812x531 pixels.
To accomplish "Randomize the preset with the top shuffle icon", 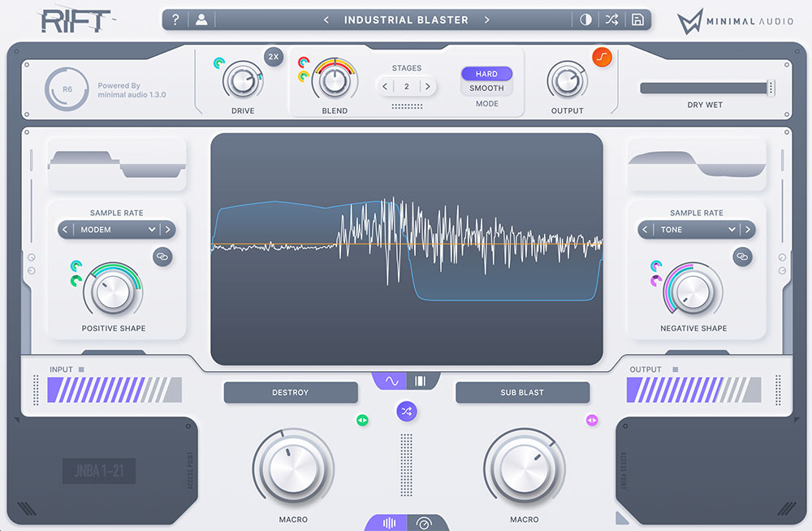I will [x=611, y=19].
